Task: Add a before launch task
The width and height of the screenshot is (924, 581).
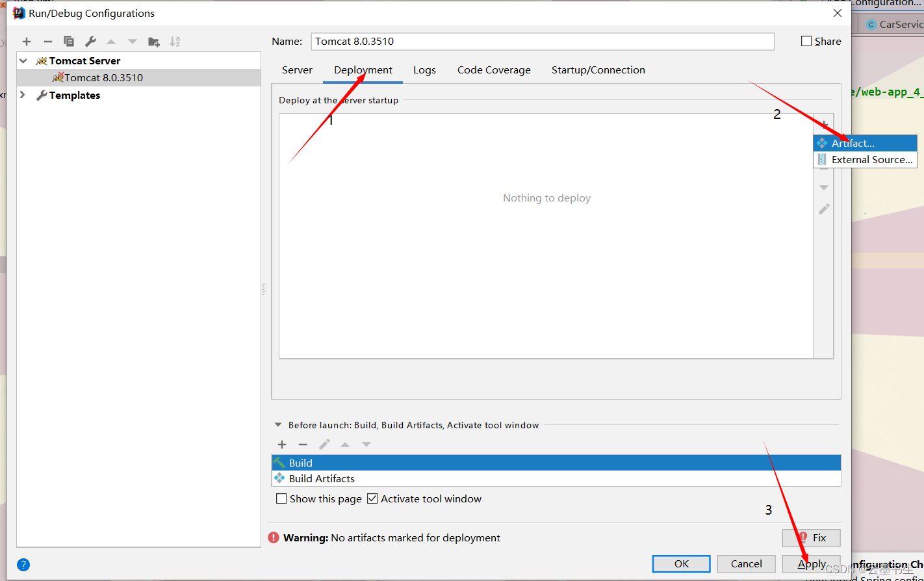Action: (x=282, y=445)
